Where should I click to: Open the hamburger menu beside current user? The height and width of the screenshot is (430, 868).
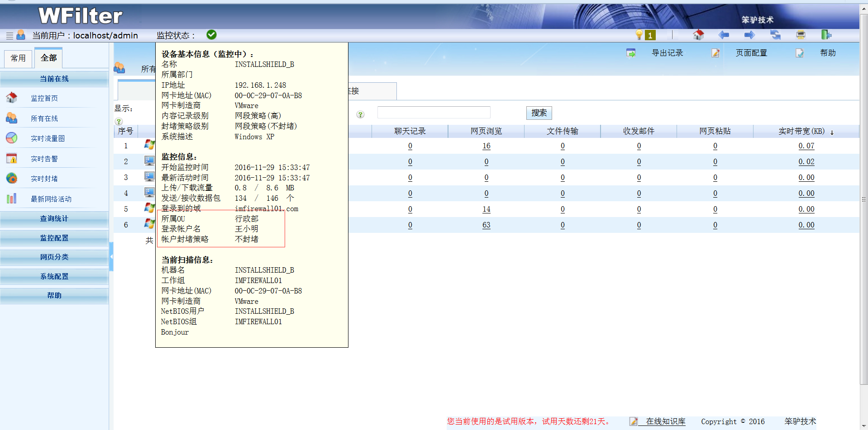pyautogui.click(x=10, y=35)
